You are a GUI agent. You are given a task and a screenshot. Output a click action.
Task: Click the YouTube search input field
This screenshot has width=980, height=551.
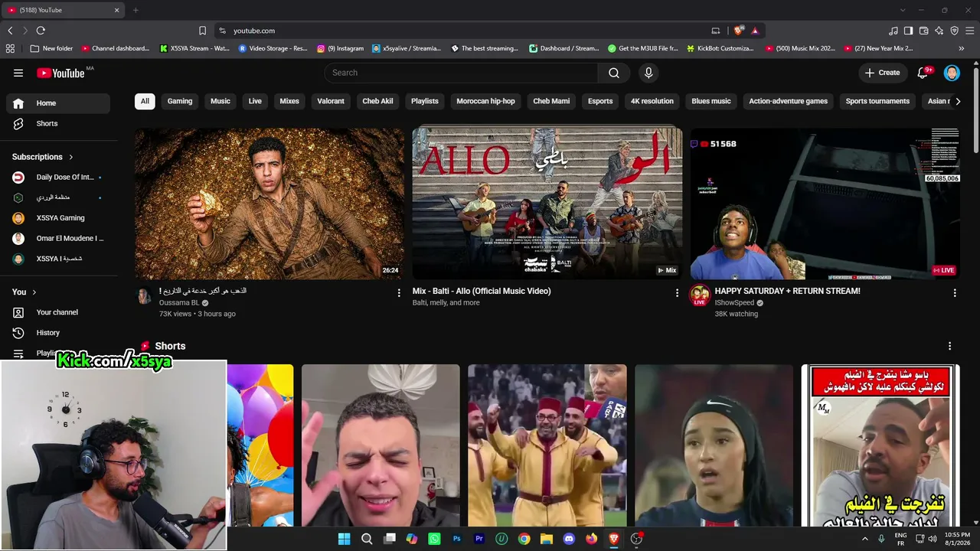tap(461, 73)
